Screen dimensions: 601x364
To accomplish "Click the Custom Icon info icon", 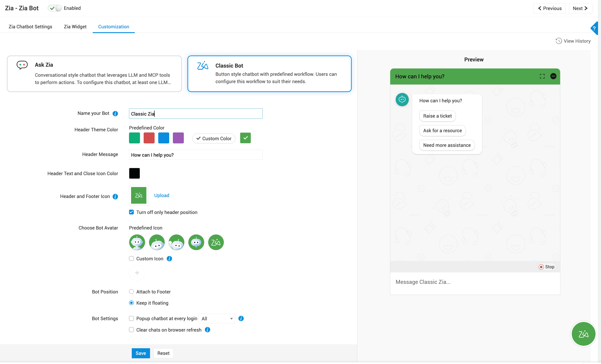I will coord(169,258).
